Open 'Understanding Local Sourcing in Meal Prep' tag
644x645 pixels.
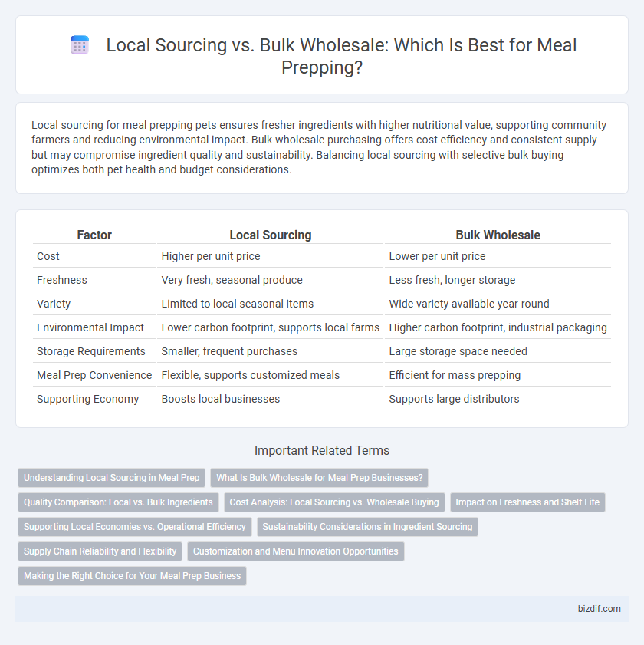(x=111, y=478)
